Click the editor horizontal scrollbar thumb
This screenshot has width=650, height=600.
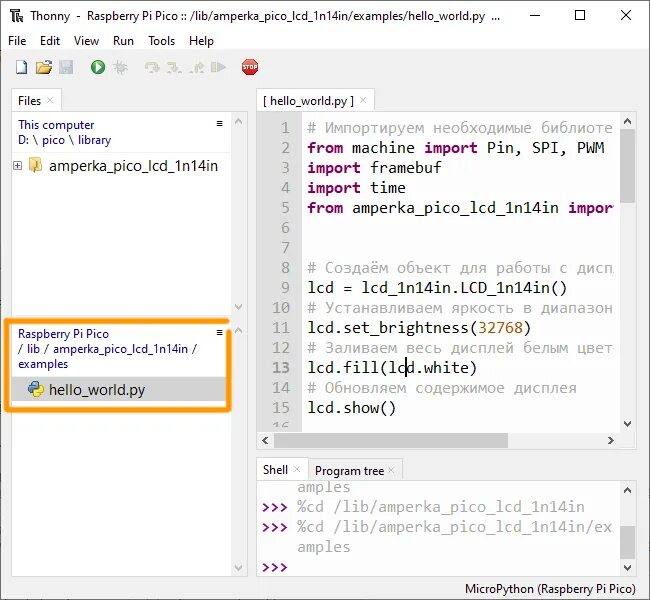pos(391,440)
